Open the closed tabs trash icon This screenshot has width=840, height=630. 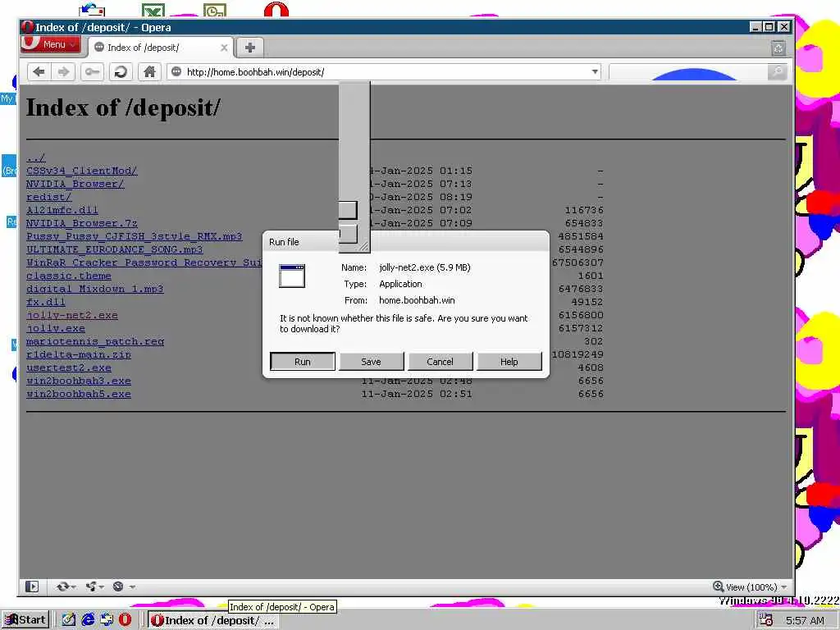pyautogui.click(x=778, y=48)
